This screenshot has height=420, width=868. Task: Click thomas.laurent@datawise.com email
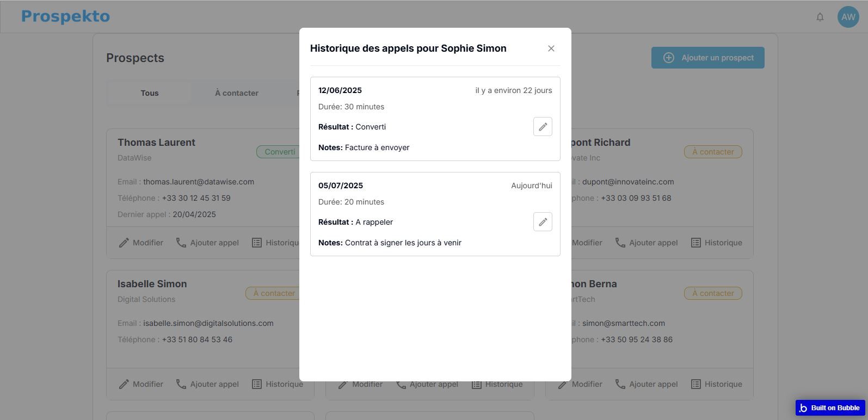(198, 182)
